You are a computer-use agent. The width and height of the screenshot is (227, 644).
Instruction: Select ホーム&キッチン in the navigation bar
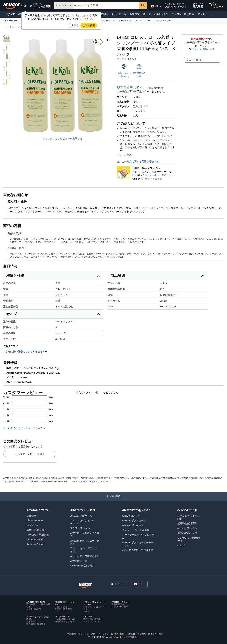point(158,14)
